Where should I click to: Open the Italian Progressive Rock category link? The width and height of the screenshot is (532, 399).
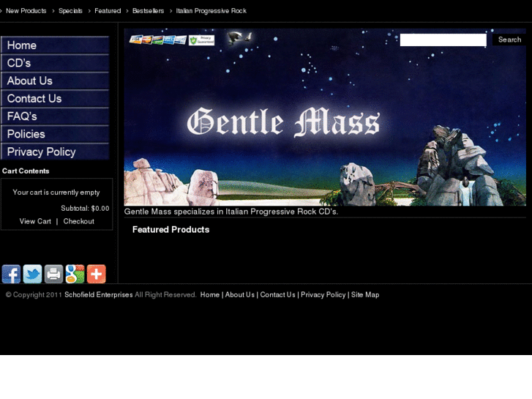(x=211, y=11)
